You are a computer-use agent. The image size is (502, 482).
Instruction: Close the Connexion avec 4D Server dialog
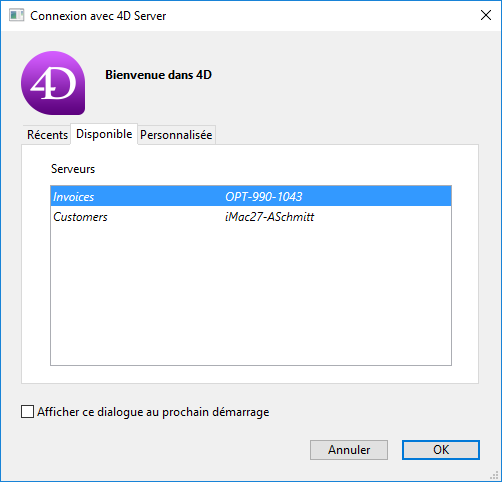(486, 15)
